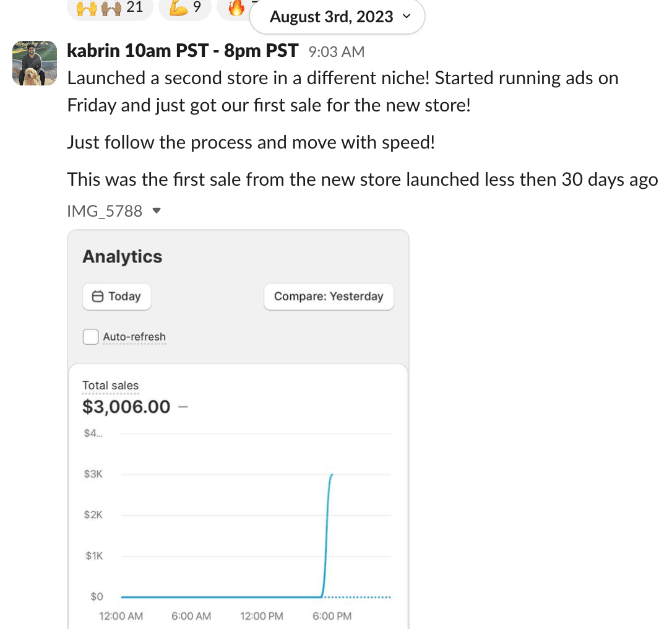The image size is (672, 629).
Task: Click the Analytics heading in the screenshot
Action: 123,257
